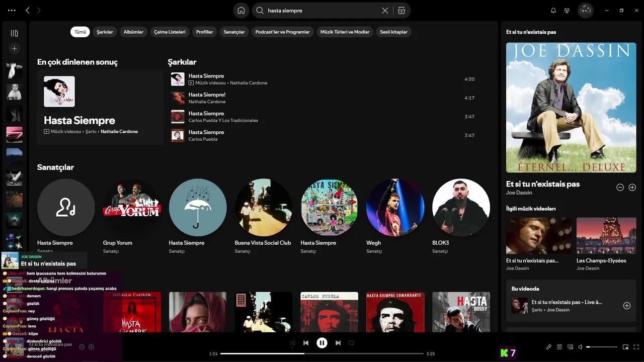
Task: Play the 4:20 Hasta Siempre music video
Action: (323, 79)
